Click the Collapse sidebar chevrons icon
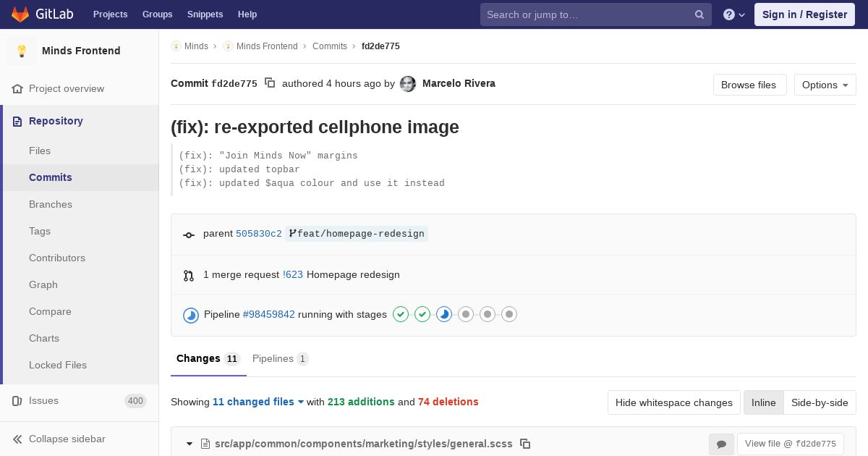Image resolution: width=868 pixels, height=456 pixels. click(17, 439)
